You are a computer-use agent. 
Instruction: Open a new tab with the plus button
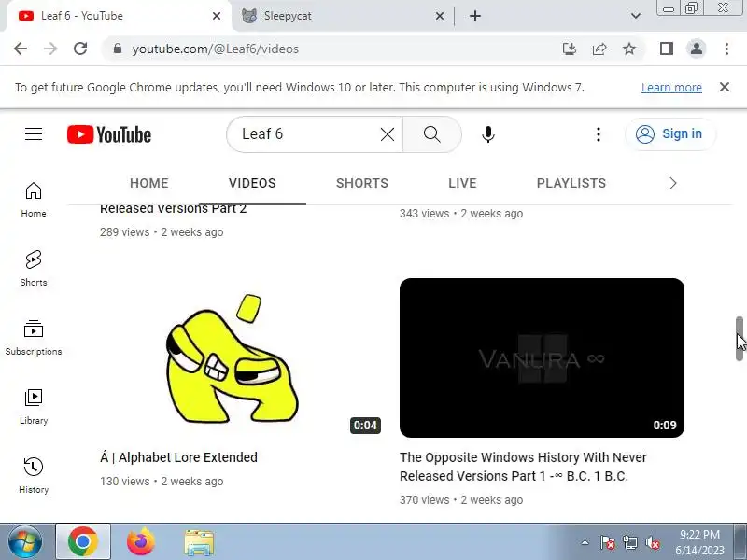475,16
